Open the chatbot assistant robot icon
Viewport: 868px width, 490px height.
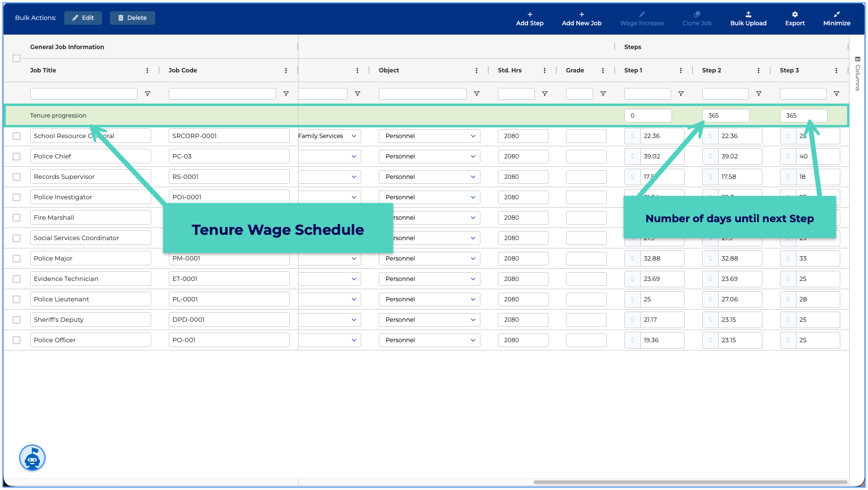coord(32,458)
